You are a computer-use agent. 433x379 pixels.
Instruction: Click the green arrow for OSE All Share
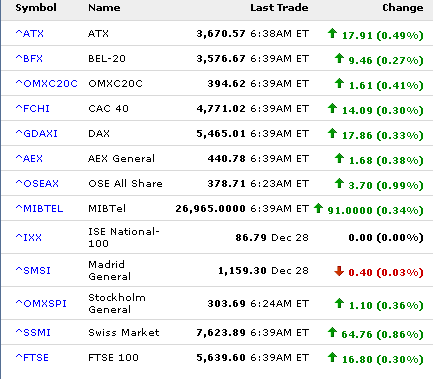click(x=339, y=183)
